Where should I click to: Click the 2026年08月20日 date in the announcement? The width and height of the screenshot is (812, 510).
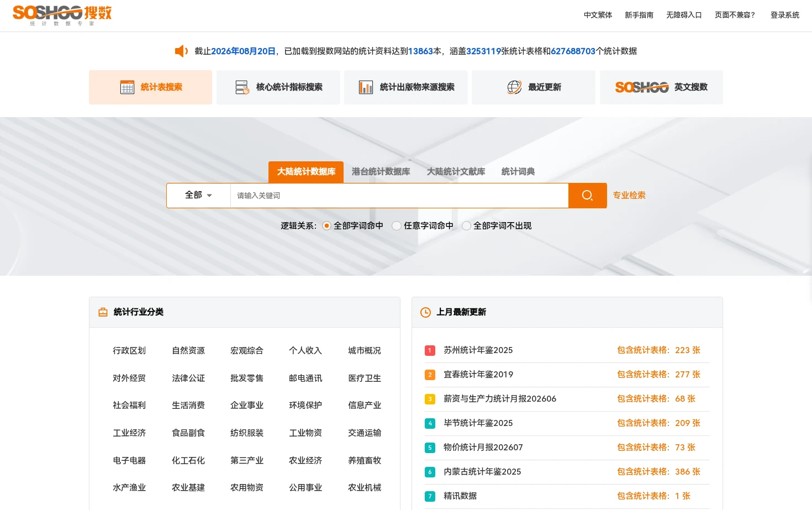coord(243,51)
